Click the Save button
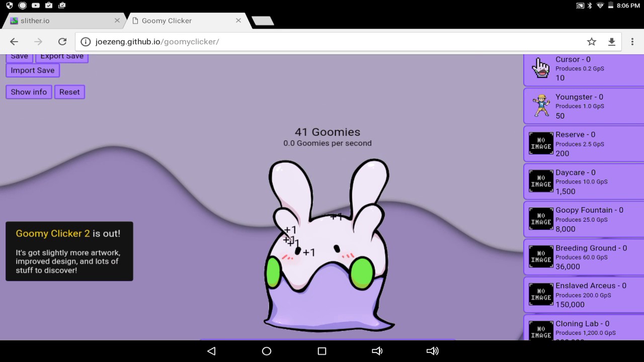The image size is (644, 362). [20, 58]
